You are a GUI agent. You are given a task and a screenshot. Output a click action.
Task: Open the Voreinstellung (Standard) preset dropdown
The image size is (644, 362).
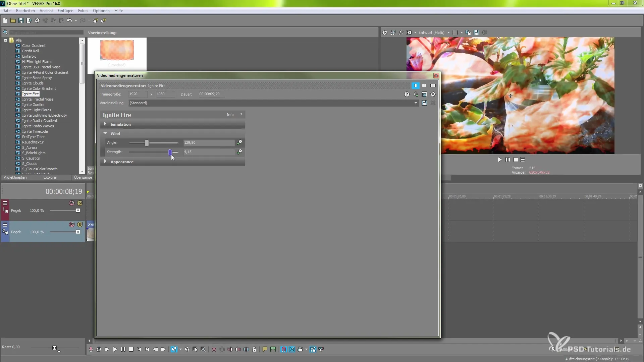[416, 103]
